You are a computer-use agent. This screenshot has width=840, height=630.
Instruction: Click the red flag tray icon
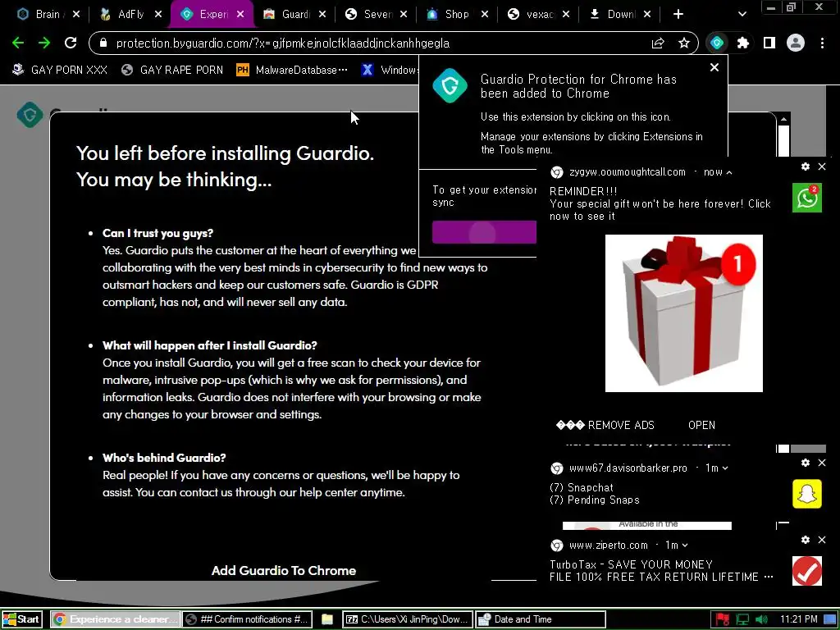[722, 619]
